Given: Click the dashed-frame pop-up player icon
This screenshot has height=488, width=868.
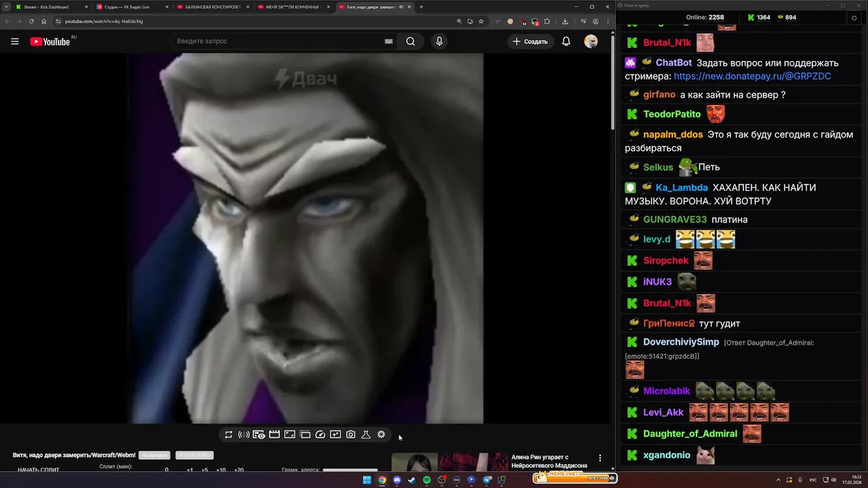Looking at the screenshot, I should [305, 434].
